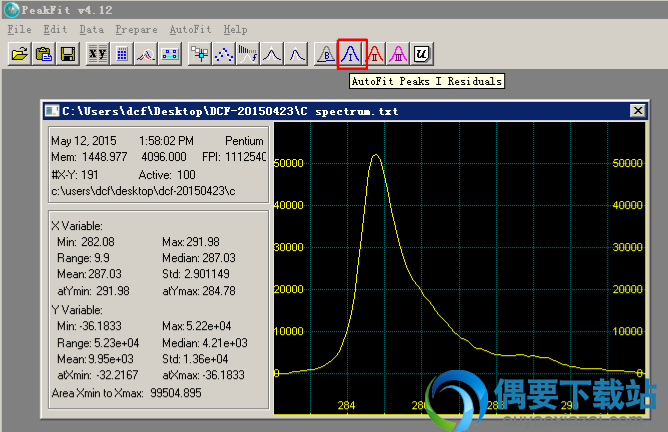Click the 'Median: 4.21e+03' value
Viewport: 668px width, 432px height.
204,343
